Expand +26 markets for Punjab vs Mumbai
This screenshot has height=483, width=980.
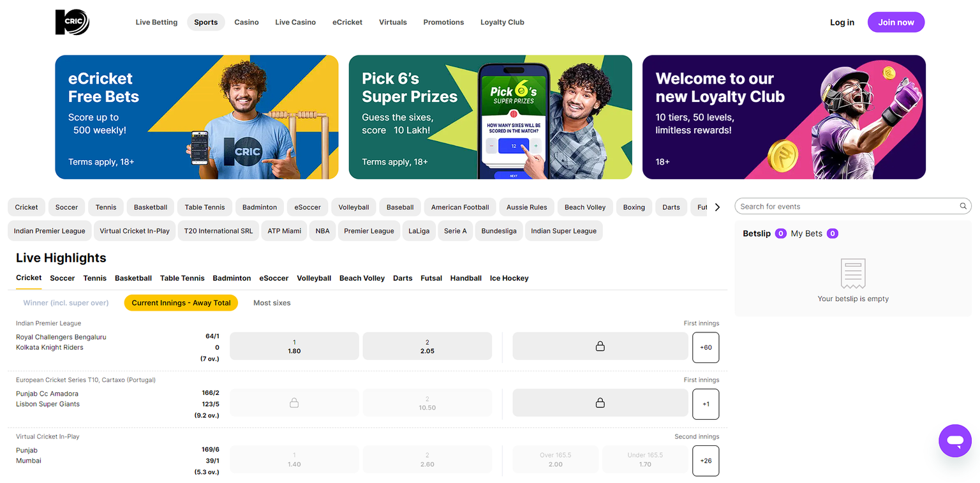click(x=706, y=461)
